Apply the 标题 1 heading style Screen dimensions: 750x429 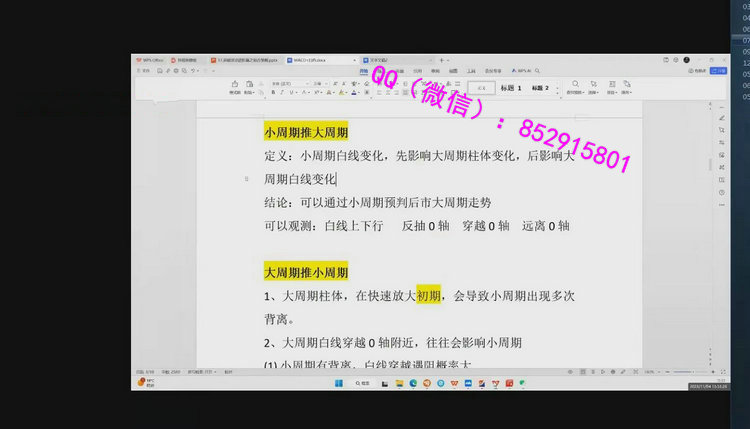(x=512, y=88)
